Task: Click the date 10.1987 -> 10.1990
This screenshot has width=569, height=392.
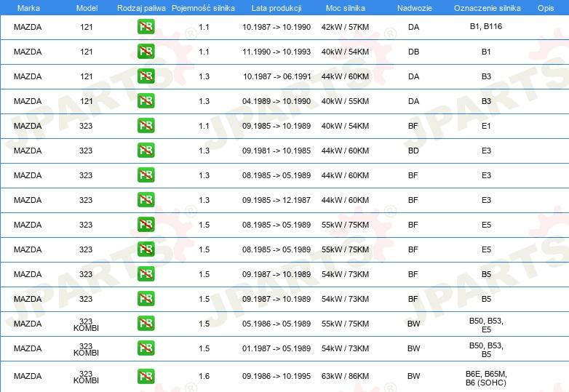Action: [276, 27]
